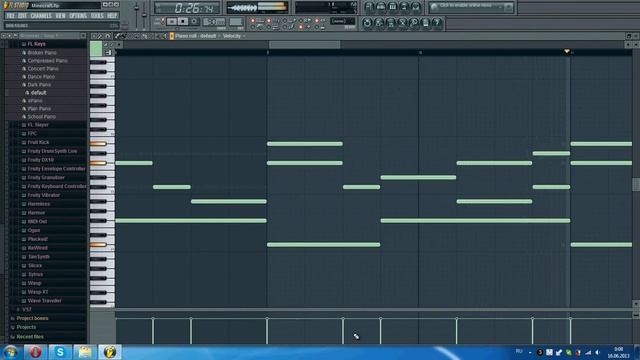Click the question mark help icon
The height and width of the screenshot is (360, 640).
pyautogui.click(x=437, y=23)
